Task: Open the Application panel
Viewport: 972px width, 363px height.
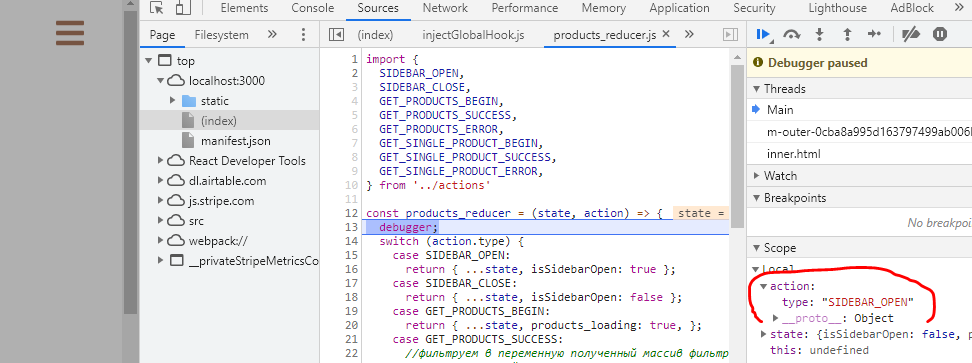Action: 679,8
